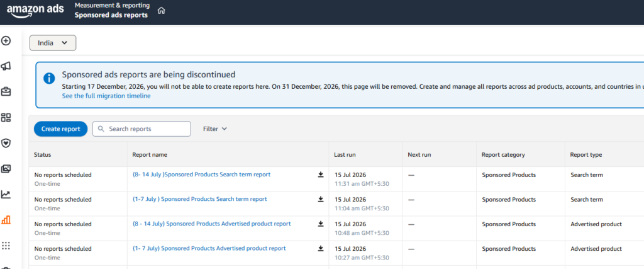
Task: Open the line chart insights sidebar icon
Action: [6, 194]
